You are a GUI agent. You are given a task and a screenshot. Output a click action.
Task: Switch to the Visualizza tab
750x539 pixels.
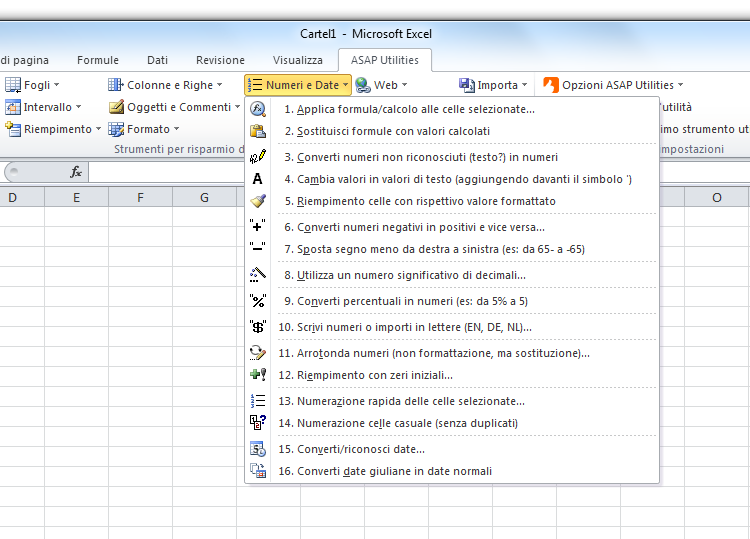298,60
